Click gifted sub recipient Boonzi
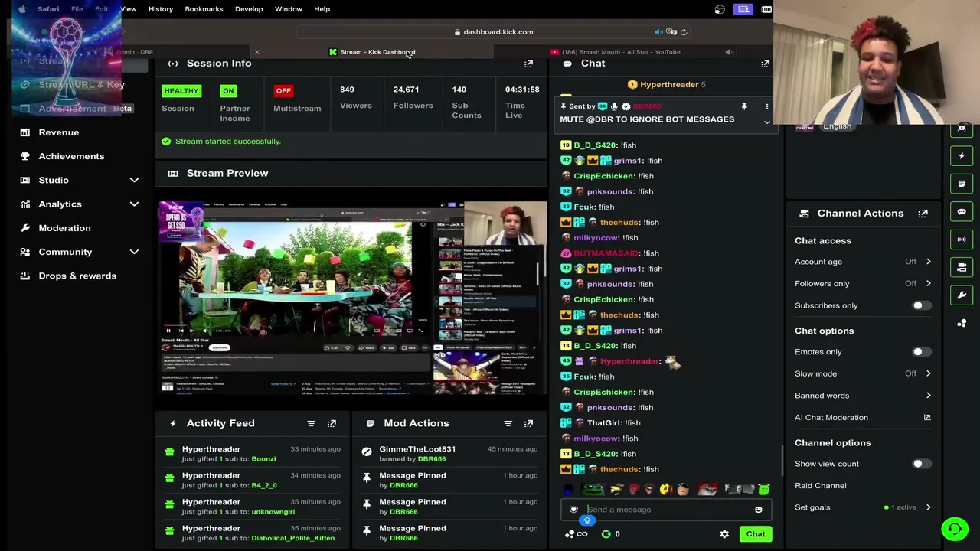Screen dimensions: 980x551 (263, 459)
